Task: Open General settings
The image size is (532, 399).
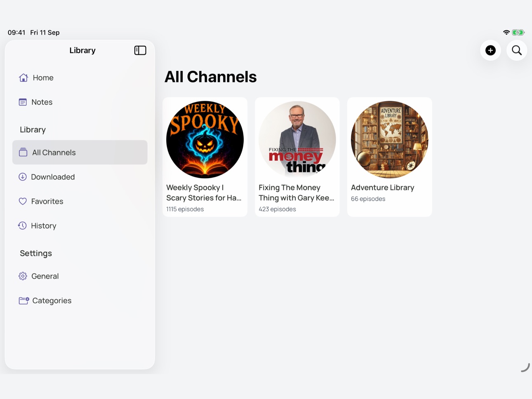Action: 80,276
